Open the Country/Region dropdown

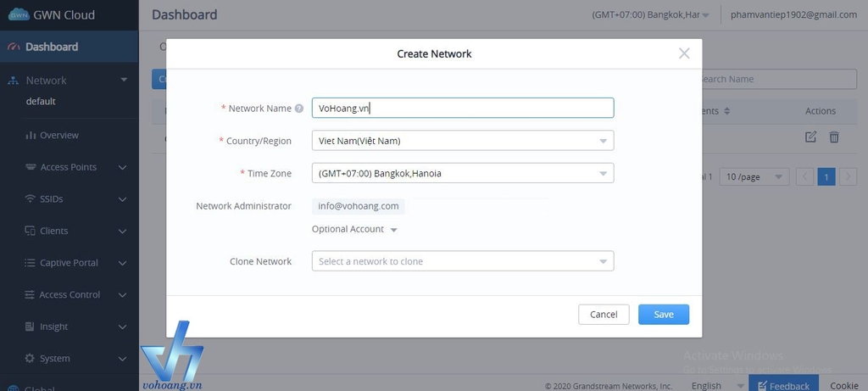coord(462,141)
